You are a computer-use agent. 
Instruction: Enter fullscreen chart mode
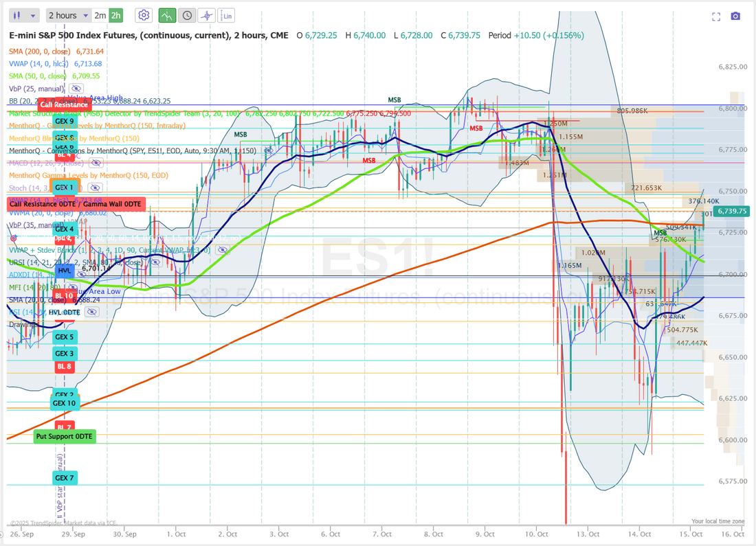[x=716, y=16]
